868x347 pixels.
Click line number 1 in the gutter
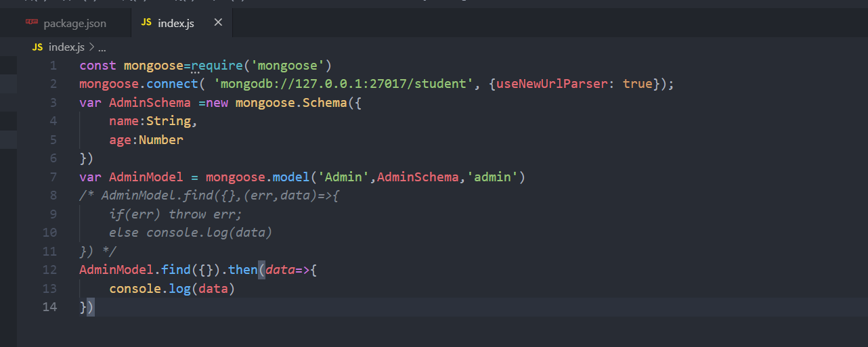click(x=53, y=66)
